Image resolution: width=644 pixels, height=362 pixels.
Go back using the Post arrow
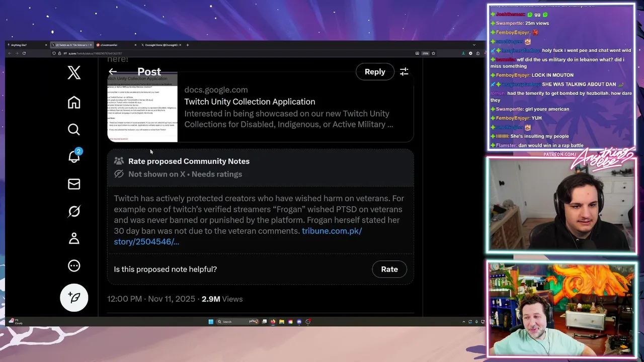113,72
